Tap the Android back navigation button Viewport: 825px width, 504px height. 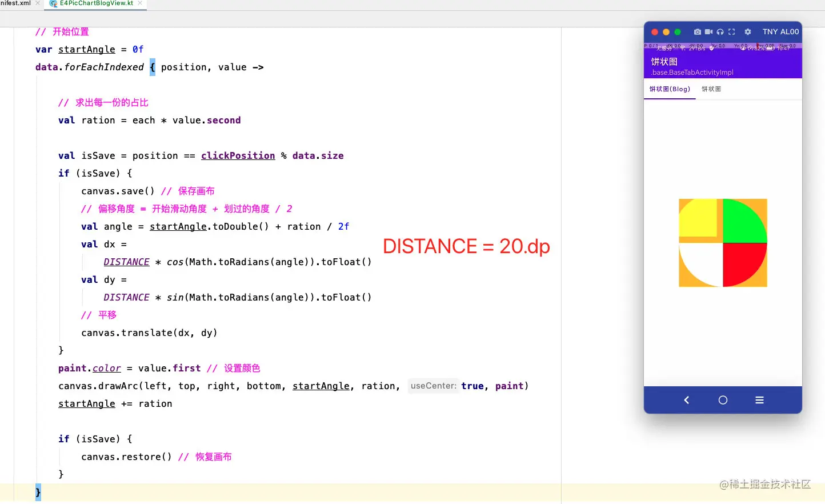(x=687, y=400)
